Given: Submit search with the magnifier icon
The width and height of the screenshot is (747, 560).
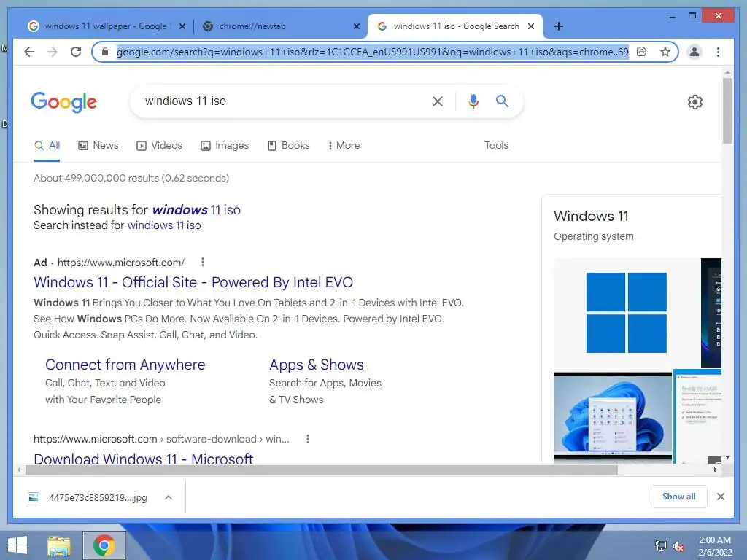Looking at the screenshot, I should (x=502, y=101).
